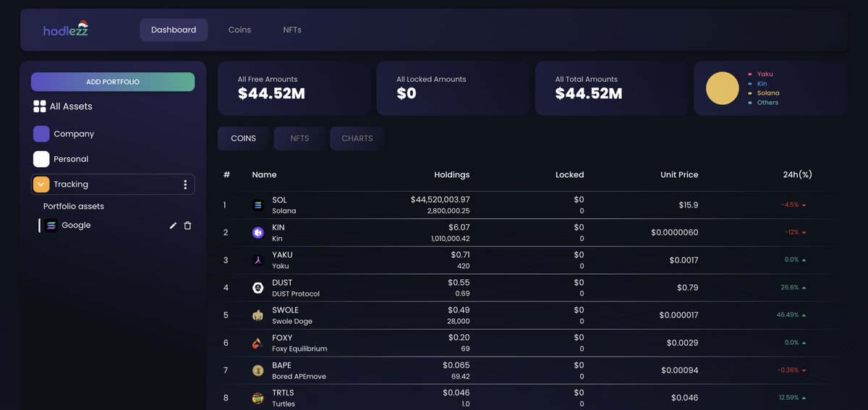The height and width of the screenshot is (410, 868).
Task: Click the ADD PORTFOLIO button
Action: point(113,82)
